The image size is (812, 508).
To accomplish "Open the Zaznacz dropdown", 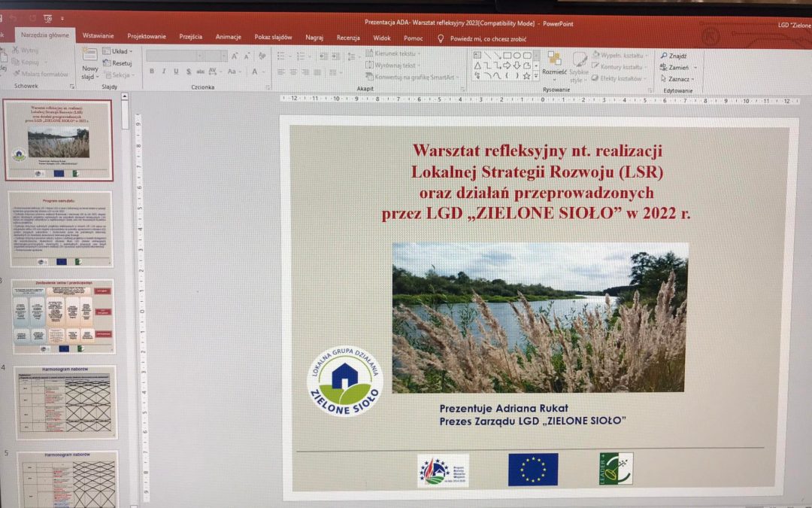I will coord(678,79).
